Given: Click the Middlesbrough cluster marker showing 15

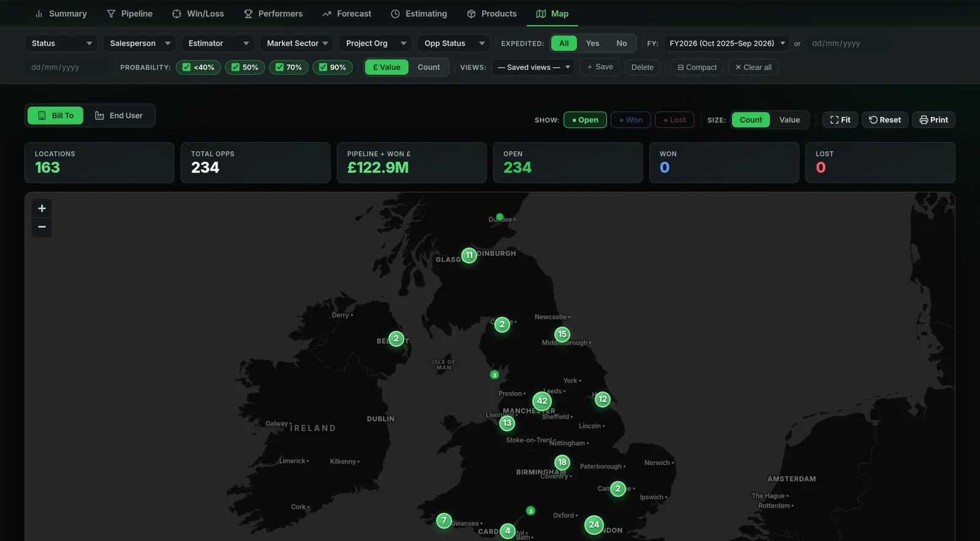Looking at the screenshot, I should point(562,334).
